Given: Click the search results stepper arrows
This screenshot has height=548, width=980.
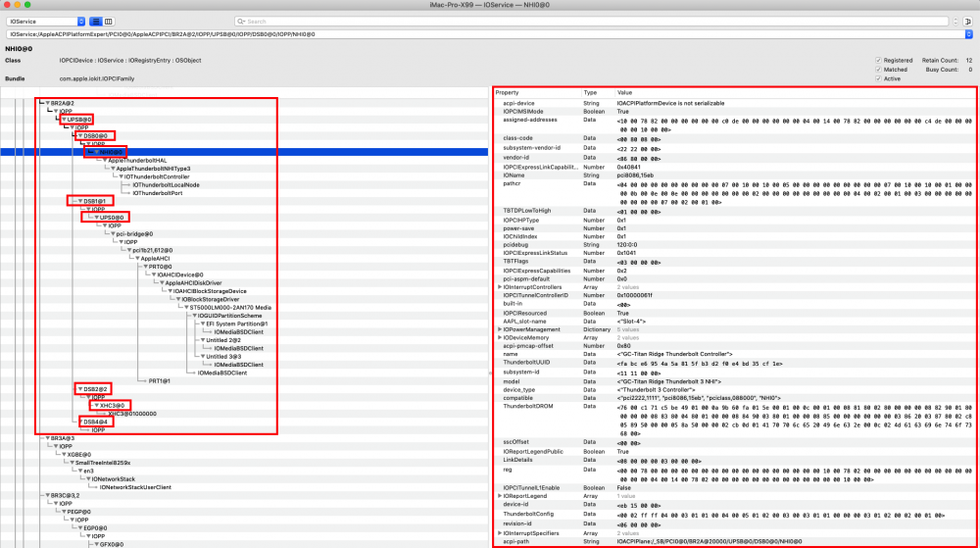Looking at the screenshot, I should coord(955,22).
